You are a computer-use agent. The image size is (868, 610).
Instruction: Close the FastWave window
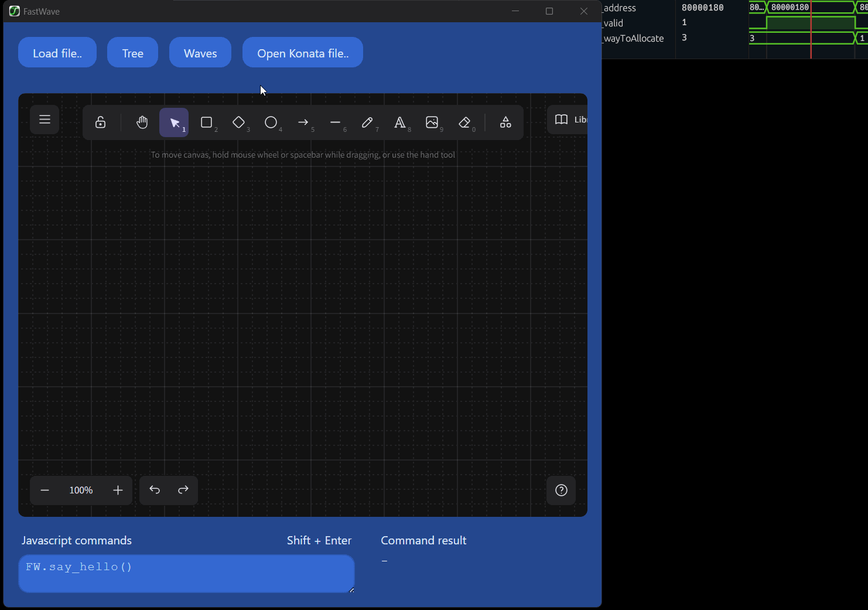click(584, 11)
